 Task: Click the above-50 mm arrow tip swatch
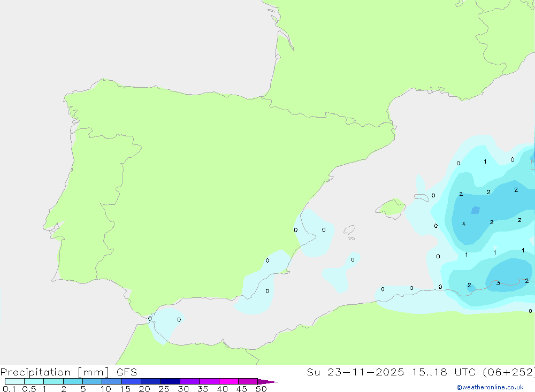[267, 381]
